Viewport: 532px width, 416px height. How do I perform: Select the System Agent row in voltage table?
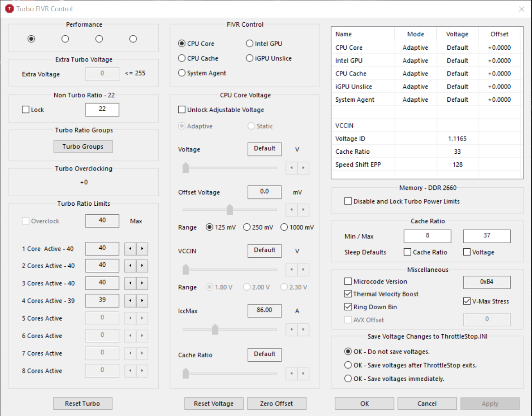(426, 99)
